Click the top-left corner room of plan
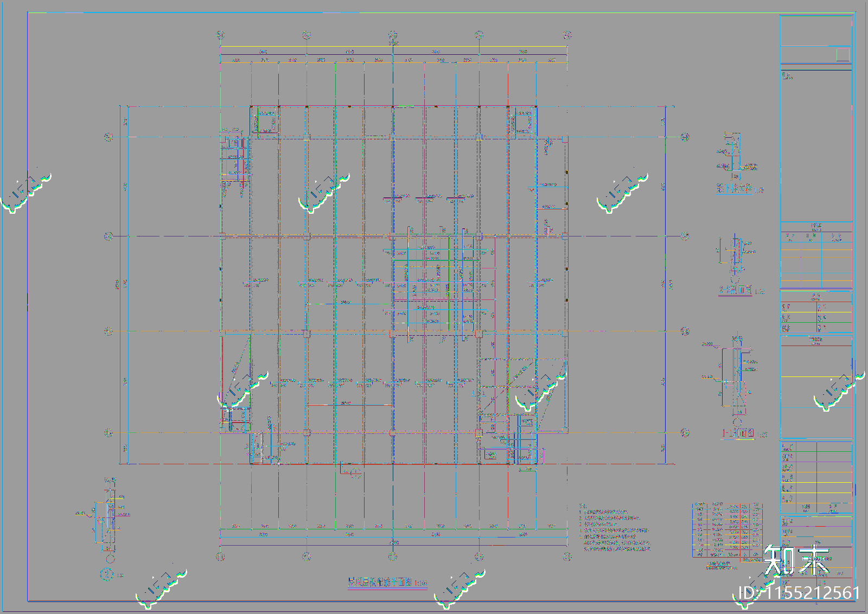This screenshot has height=614, width=868. (265, 121)
